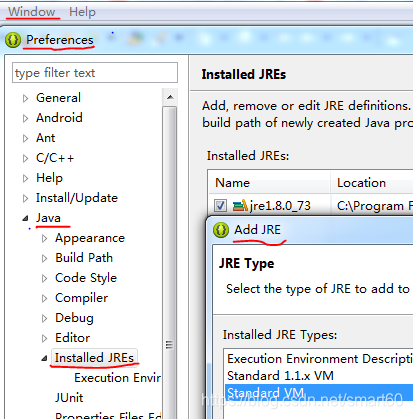Select Install/Update in preferences tree
413x419 pixels.
77,198
